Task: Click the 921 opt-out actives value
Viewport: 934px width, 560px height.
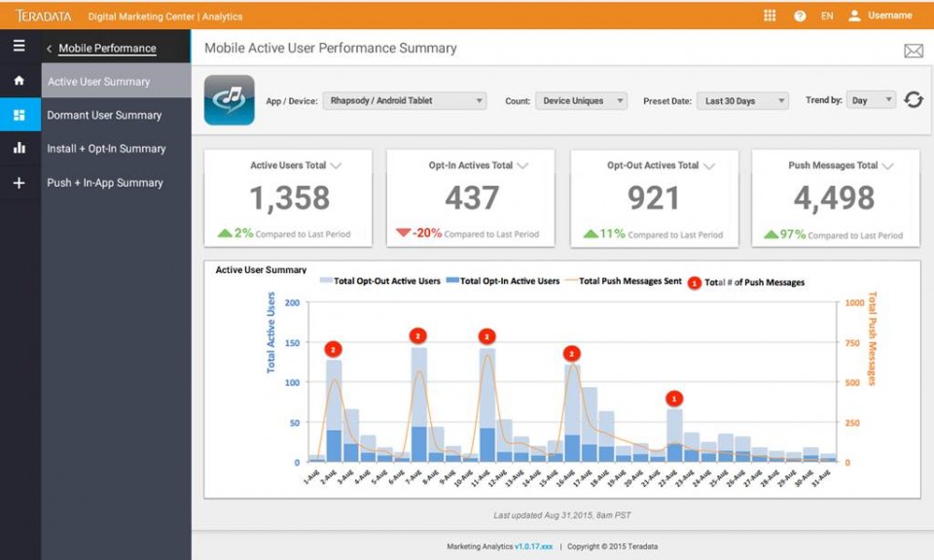Action: 654,198
